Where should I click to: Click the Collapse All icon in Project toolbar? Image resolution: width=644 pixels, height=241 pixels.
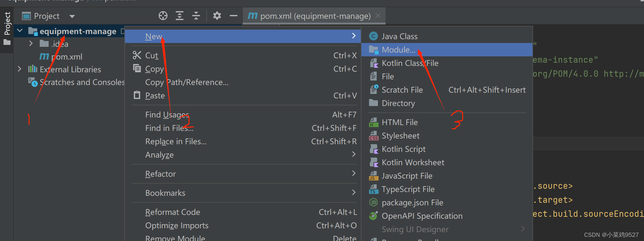point(196,16)
